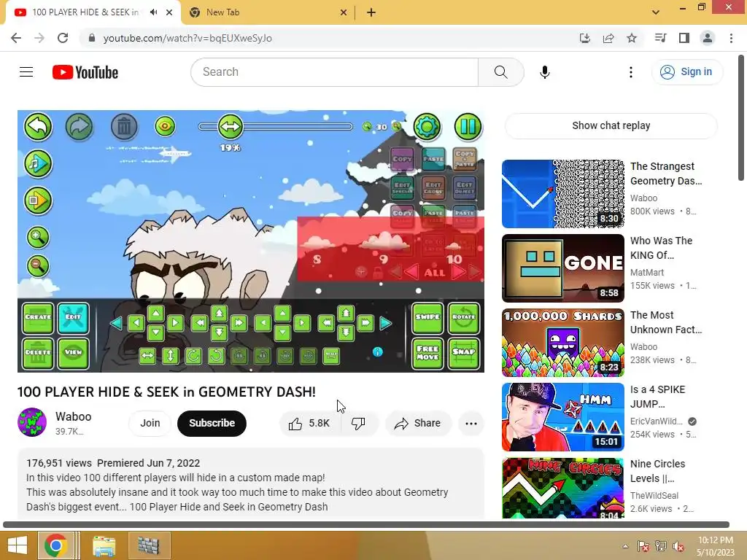Click the editor flip horizontal button
Screen dimensions: 747x560
pyautogui.click(x=147, y=356)
